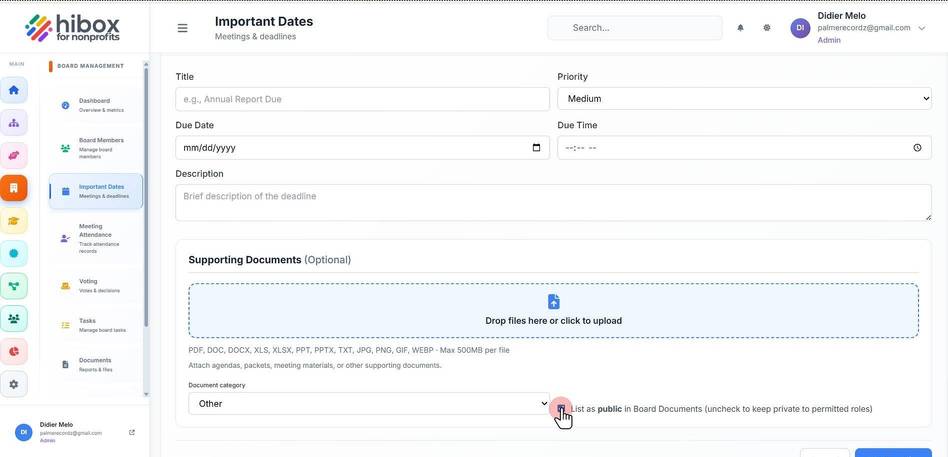Click the orange board management building icon
This screenshot has height=457, width=948.
pos(14,188)
